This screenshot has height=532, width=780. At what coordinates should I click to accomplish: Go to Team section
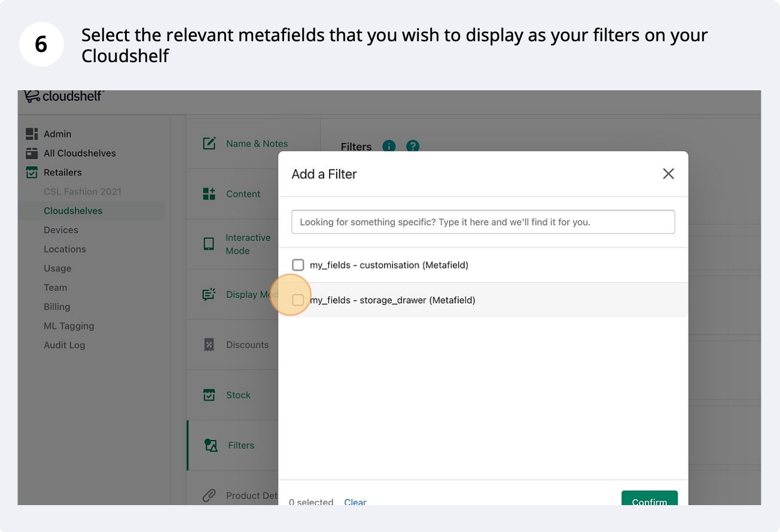(x=55, y=288)
